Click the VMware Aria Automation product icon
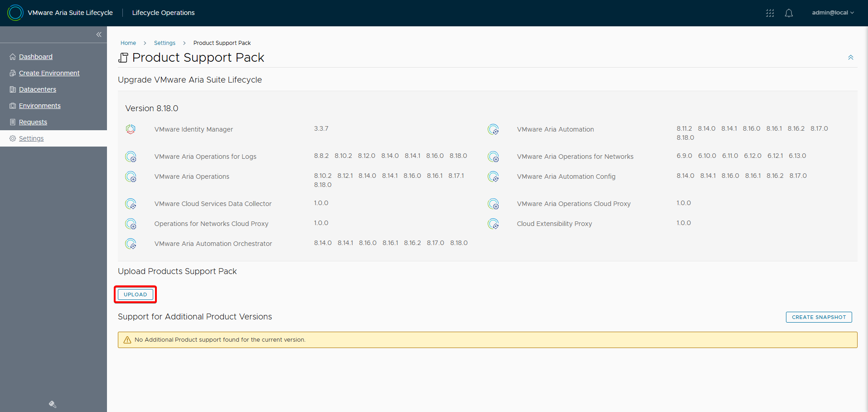Viewport: 868px width, 412px height. [x=493, y=130]
